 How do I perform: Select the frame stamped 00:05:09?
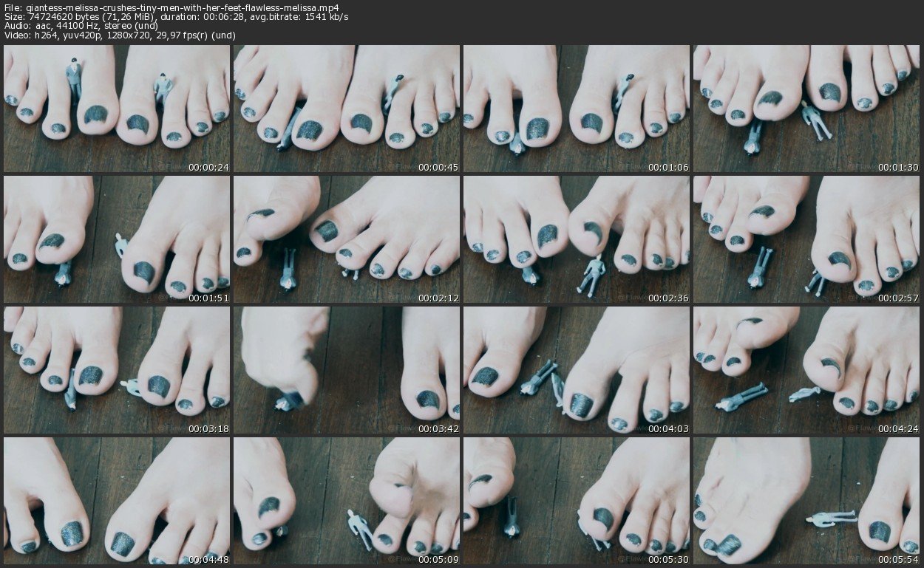point(347,501)
